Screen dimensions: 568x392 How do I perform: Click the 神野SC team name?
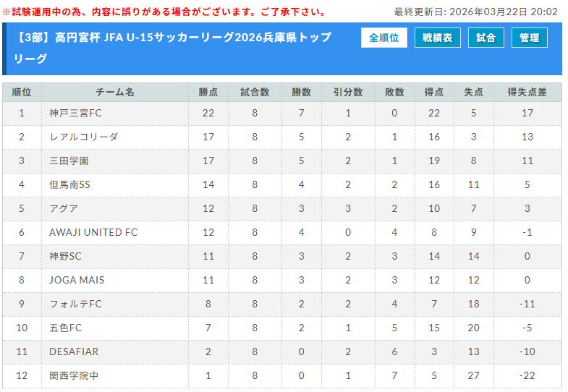(66, 256)
